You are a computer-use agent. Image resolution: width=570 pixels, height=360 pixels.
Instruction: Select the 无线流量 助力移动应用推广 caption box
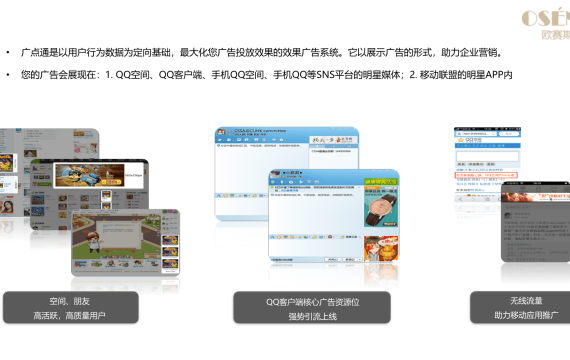(520, 308)
